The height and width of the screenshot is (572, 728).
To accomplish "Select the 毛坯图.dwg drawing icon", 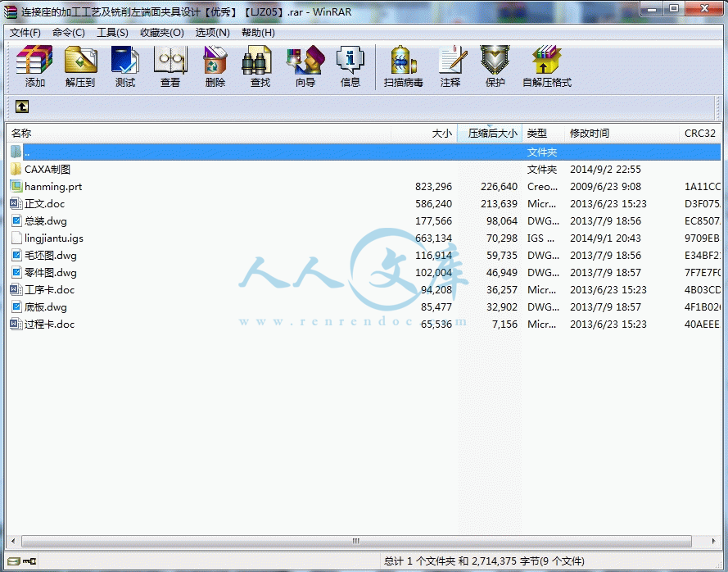I will click(x=16, y=255).
